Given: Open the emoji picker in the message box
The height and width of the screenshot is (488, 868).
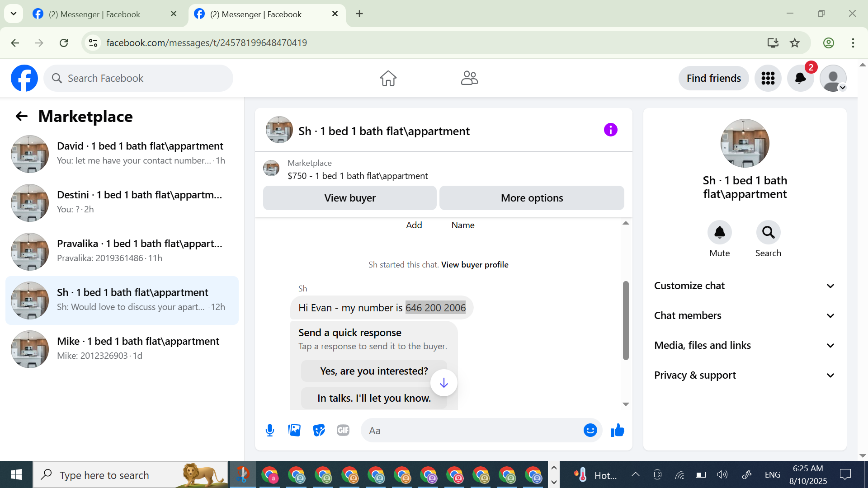Looking at the screenshot, I should 590,430.
